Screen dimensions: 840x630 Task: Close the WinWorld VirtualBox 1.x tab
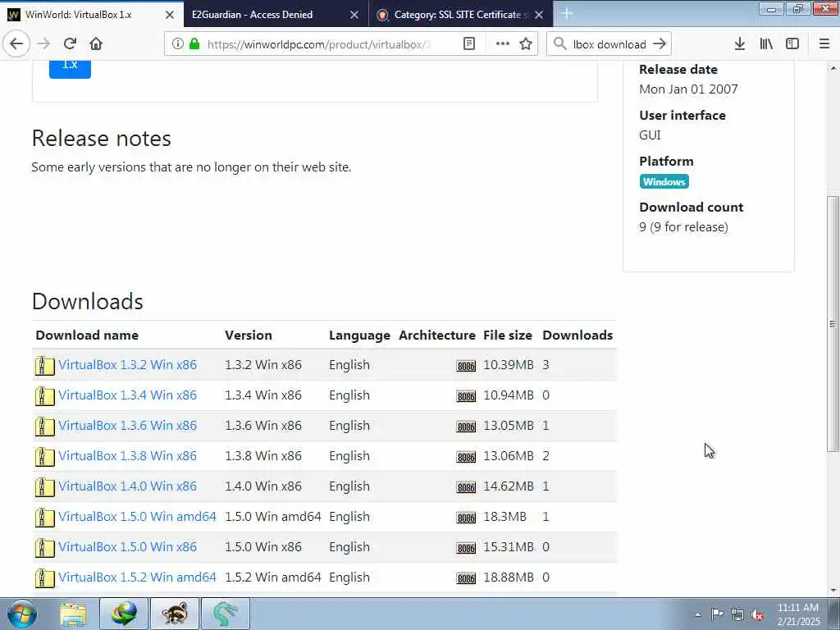coord(170,15)
